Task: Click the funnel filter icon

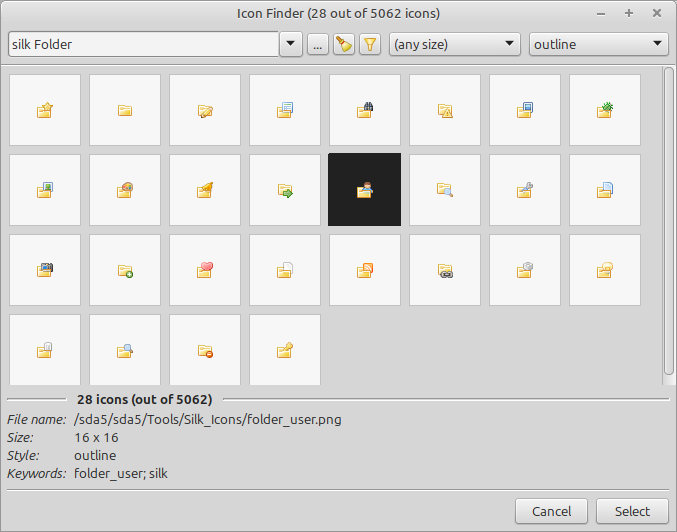Action: pyautogui.click(x=370, y=44)
